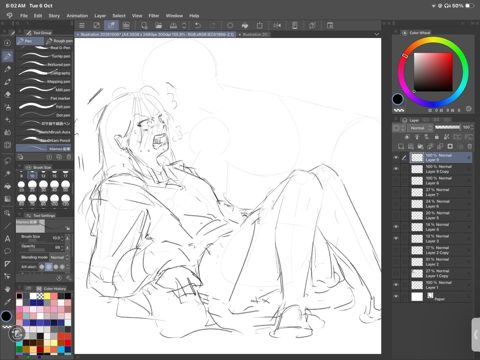Image resolution: width=480 pixels, height=360 pixels.
Task: Hide Layer 1 using the eye icon
Action: click(x=396, y=285)
